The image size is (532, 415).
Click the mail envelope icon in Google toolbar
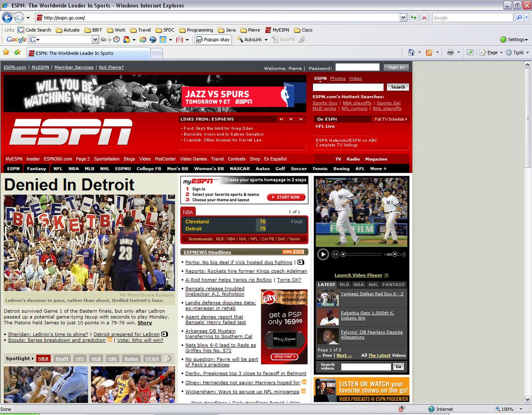click(180, 39)
